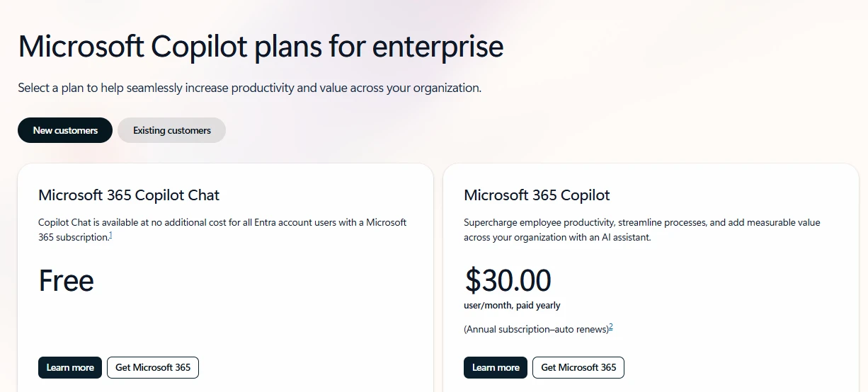The image size is (868, 392).
Task: Click Get Microsoft 365 in the Copilot Chat card
Action: pos(153,367)
